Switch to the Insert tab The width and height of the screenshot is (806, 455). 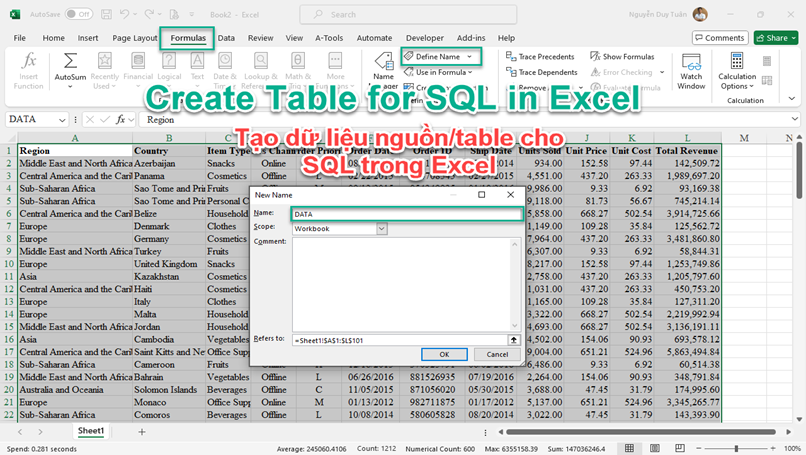pos(88,38)
